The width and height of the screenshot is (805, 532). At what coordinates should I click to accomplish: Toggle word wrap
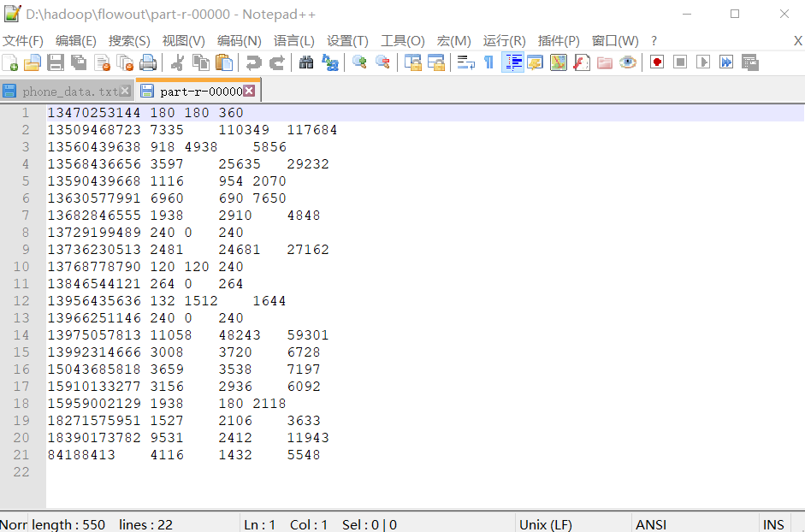click(x=465, y=62)
